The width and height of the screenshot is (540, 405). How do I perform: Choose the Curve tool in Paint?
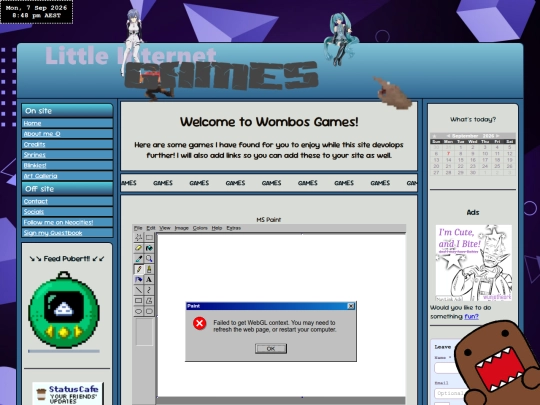point(149,290)
